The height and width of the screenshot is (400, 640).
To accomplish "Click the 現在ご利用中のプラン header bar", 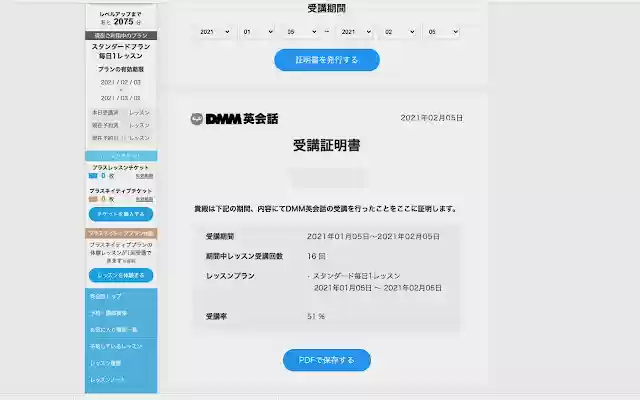I will pyautogui.click(x=121, y=36).
